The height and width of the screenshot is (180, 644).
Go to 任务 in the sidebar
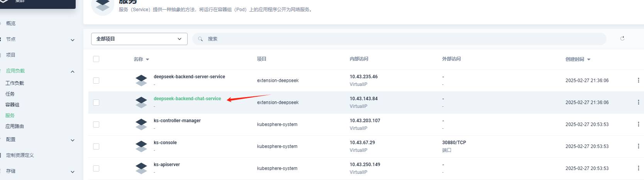click(10, 94)
